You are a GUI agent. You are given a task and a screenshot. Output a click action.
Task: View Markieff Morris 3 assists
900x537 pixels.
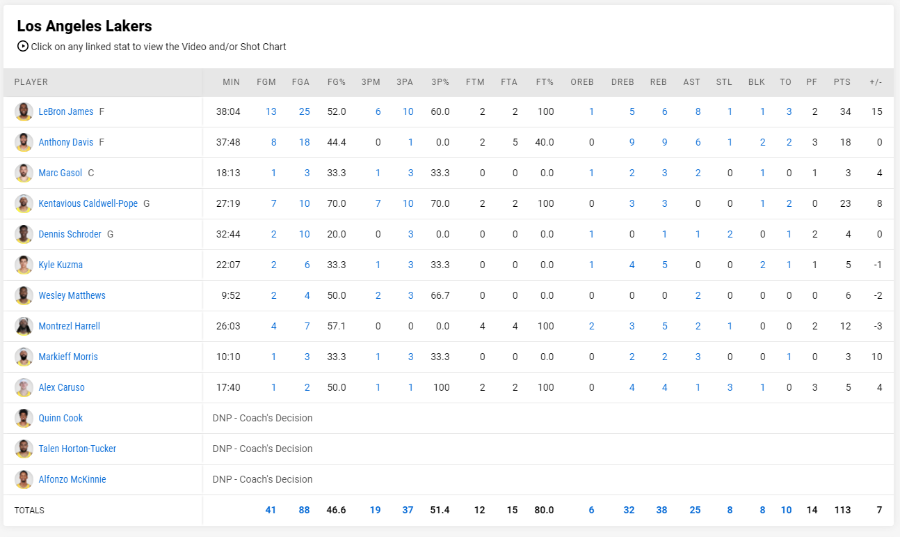698,357
